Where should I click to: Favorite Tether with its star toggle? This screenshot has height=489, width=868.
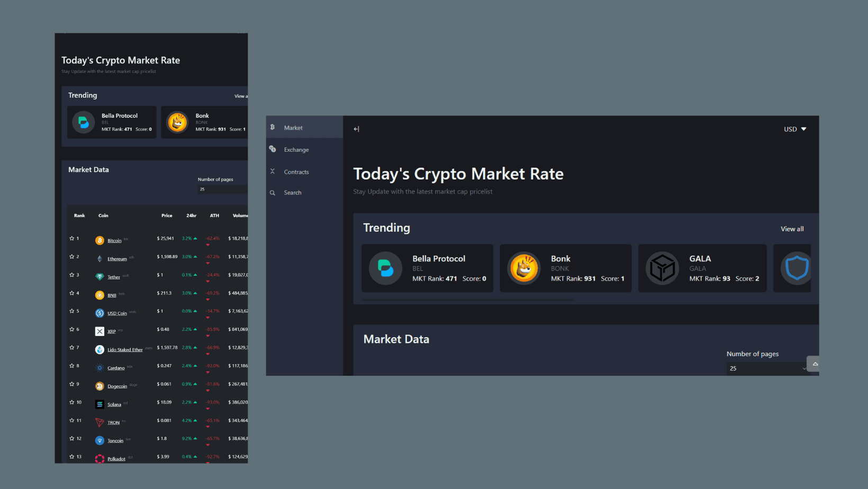pos(72,275)
